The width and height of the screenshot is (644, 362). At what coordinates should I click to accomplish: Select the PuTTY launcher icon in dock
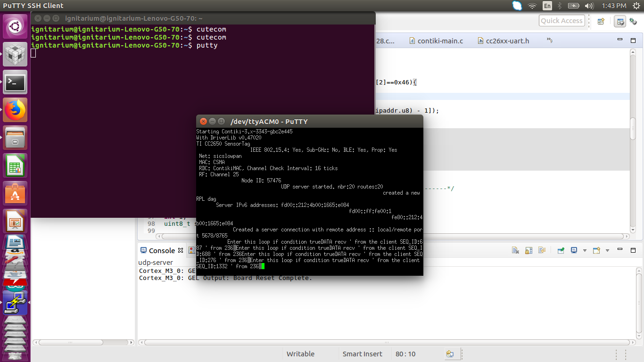click(15, 302)
